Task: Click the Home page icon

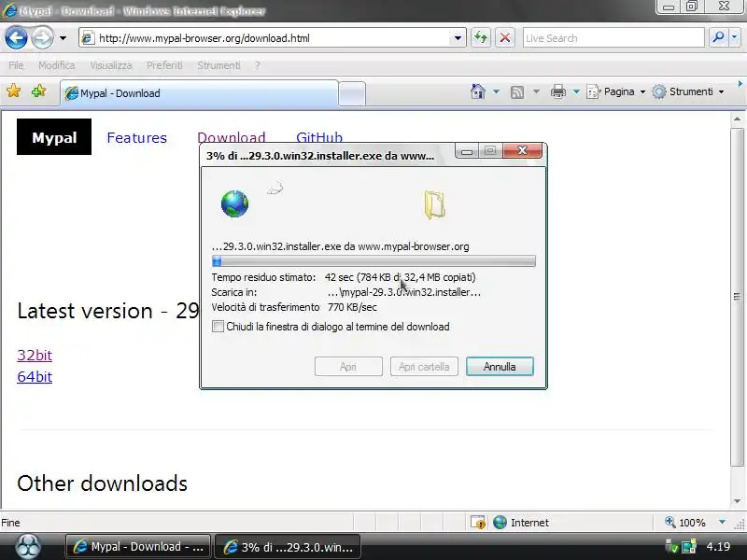Action: [x=478, y=91]
